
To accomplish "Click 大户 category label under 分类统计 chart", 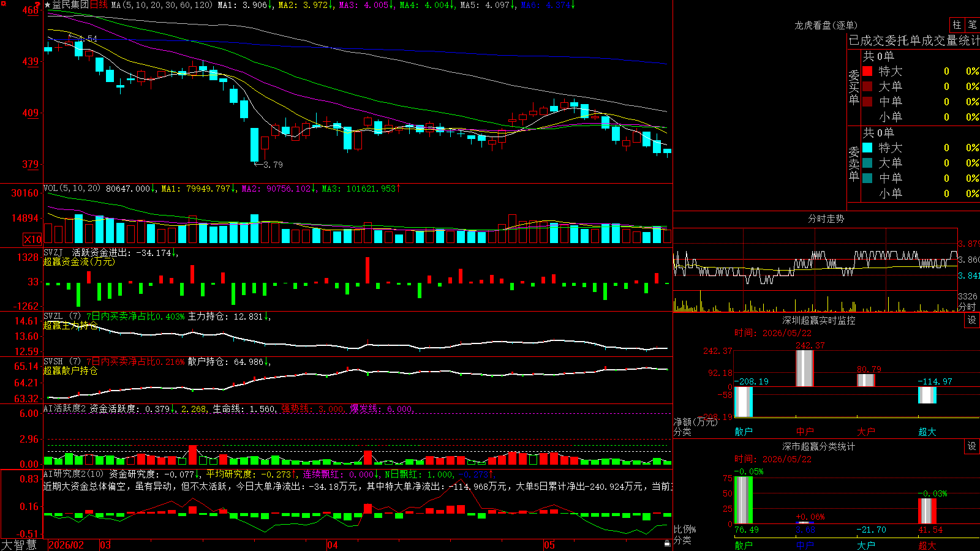I will [866, 545].
